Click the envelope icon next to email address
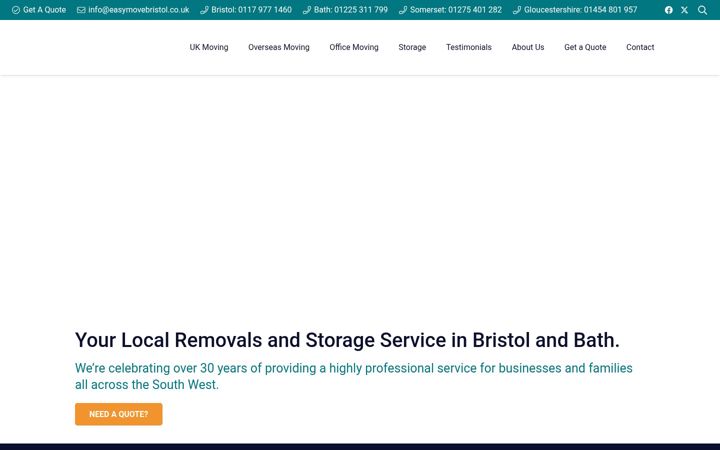Screen dimensions: 720x450 pos(81,10)
